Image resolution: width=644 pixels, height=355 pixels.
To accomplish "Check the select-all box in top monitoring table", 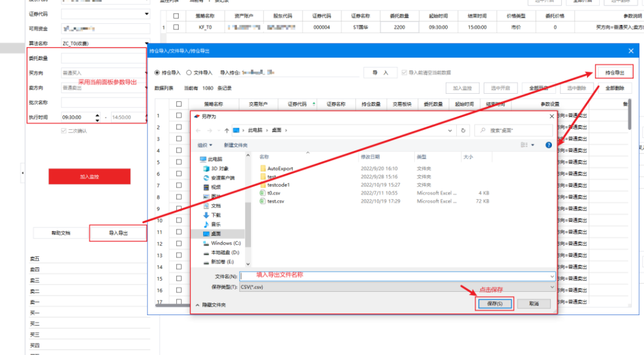I will [x=176, y=16].
